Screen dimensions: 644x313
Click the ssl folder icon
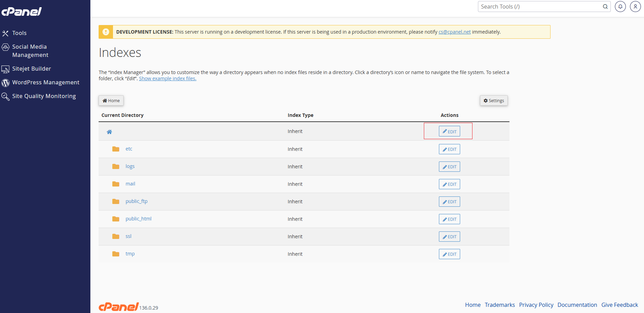pyautogui.click(x=116, y=237)
